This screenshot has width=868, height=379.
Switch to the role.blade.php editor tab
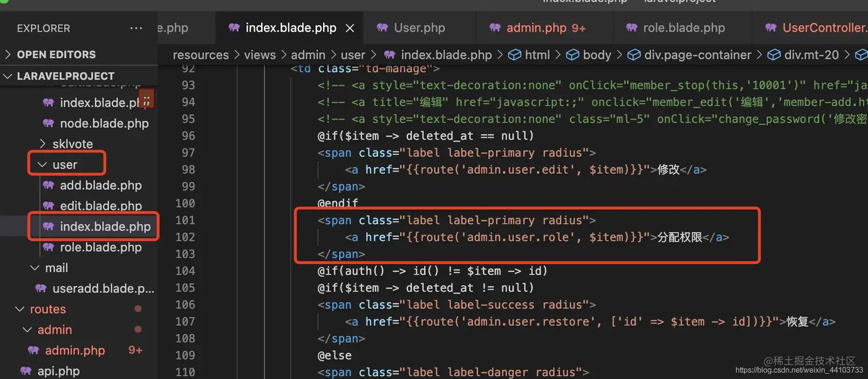(684, 28)
